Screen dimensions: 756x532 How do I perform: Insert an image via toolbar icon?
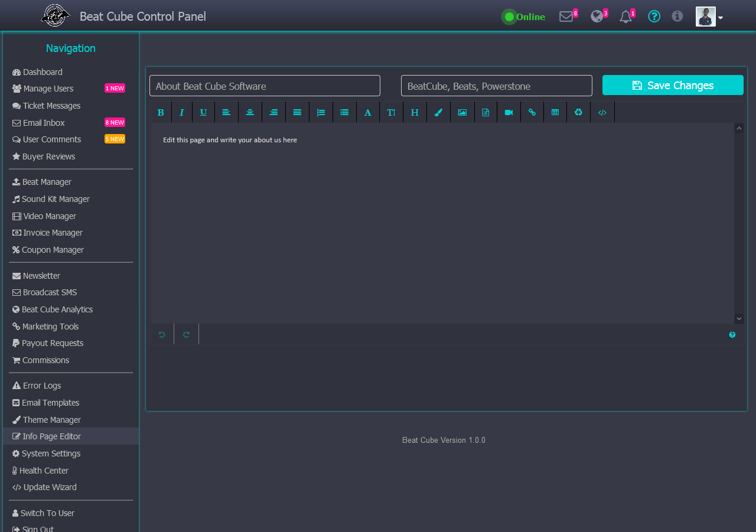(462, 112)
